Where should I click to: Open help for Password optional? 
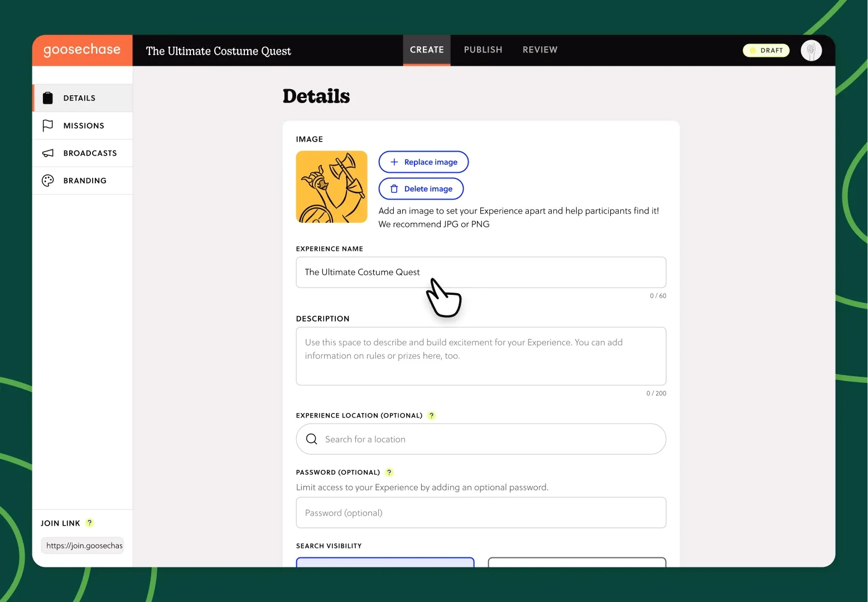tap(389, 472)
